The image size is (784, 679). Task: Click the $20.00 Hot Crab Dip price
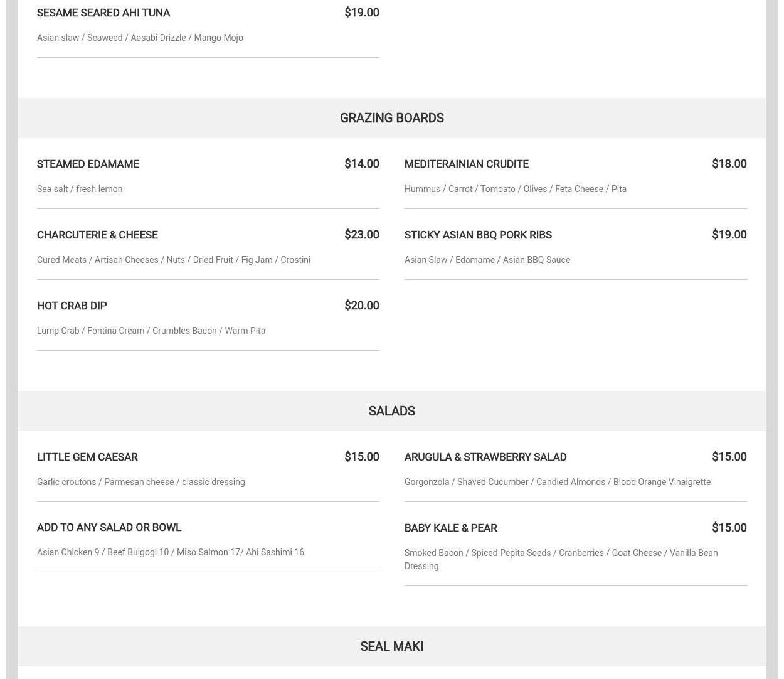point(361,306)
